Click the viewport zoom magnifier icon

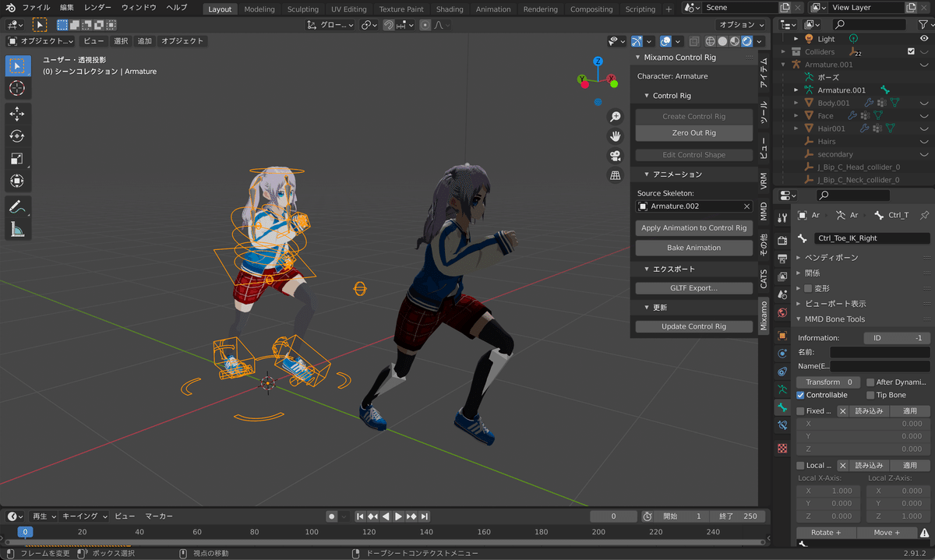pos(616,117)
